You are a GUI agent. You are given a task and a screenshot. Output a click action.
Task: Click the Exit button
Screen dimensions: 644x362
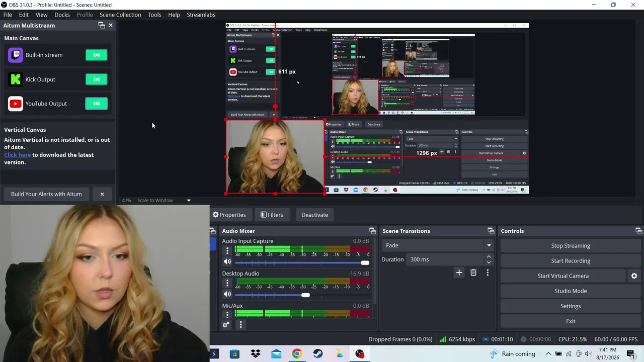pyautogui.click(x=571, y=321)
